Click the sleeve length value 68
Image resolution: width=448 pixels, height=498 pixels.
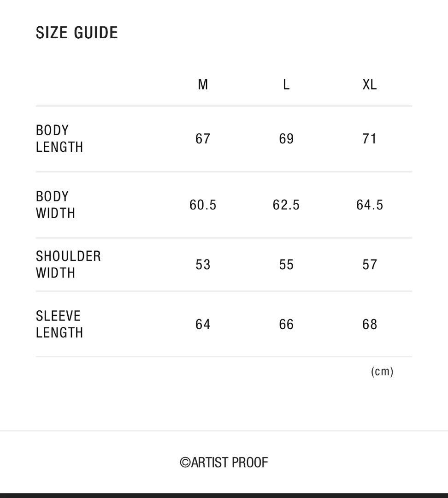coord(370,325)
